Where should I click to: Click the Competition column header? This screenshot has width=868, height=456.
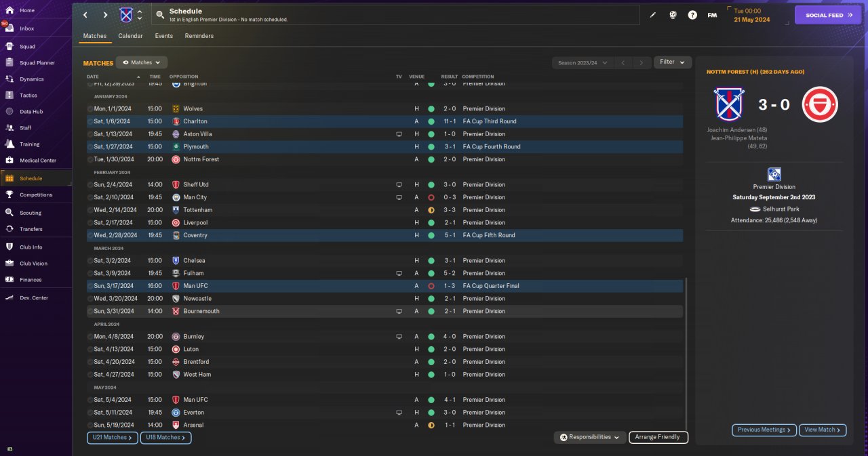pos(478,77)
